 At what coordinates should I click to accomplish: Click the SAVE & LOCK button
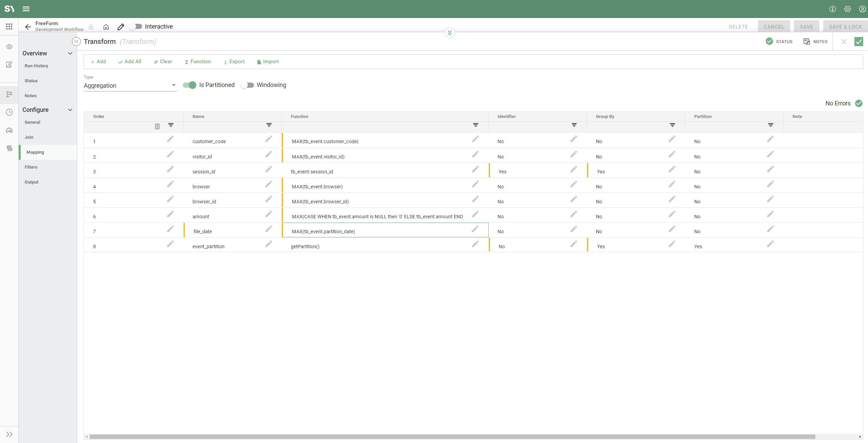point(845,27)
